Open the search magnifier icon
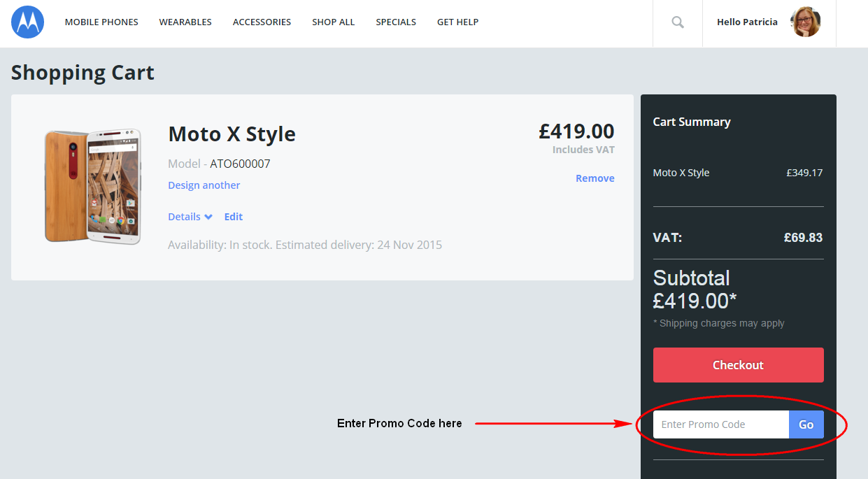Screen dimensions: 868x479 pyautogui.click(x=678, y=22)
